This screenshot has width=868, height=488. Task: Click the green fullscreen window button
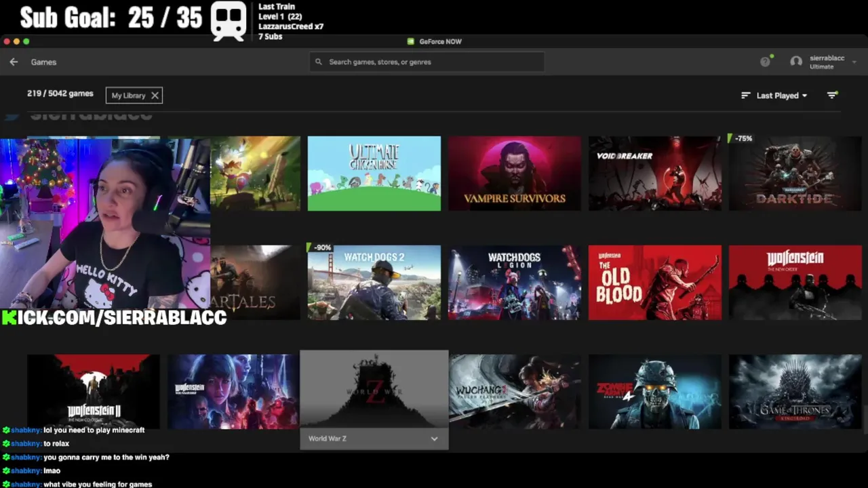coord(26,41)
